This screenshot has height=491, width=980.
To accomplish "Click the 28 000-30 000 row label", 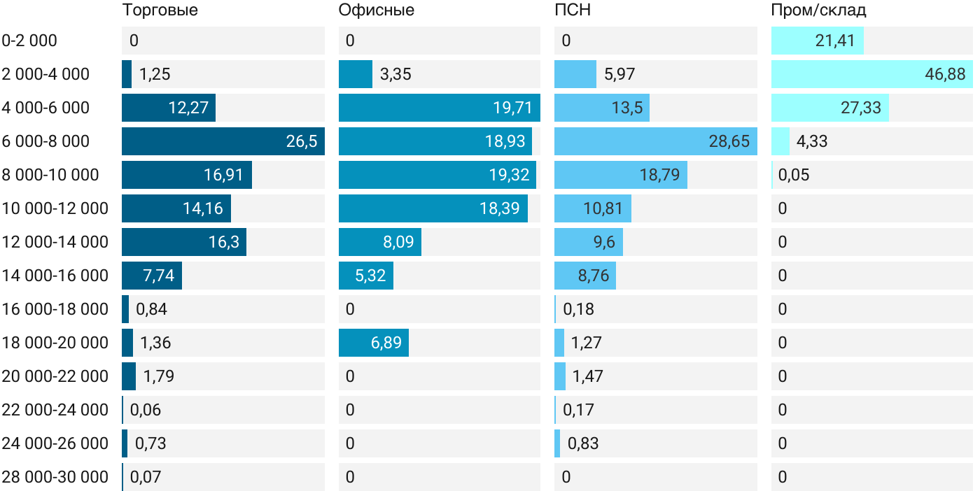I will pyautogui.click(x=55, y=477).
